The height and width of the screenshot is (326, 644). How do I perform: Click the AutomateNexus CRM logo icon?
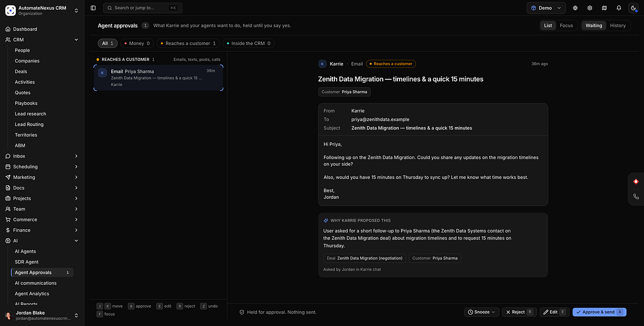click(10, 10)
